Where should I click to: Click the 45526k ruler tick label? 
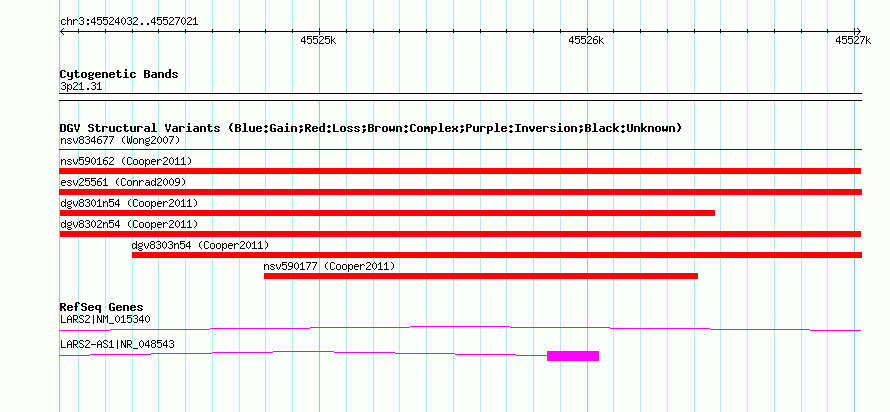click(586, 40)
